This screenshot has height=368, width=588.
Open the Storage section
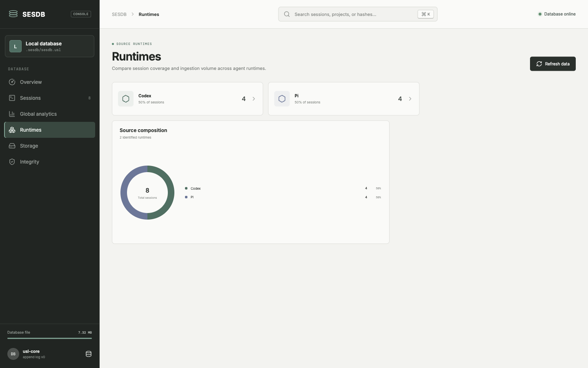coord(49,146)
